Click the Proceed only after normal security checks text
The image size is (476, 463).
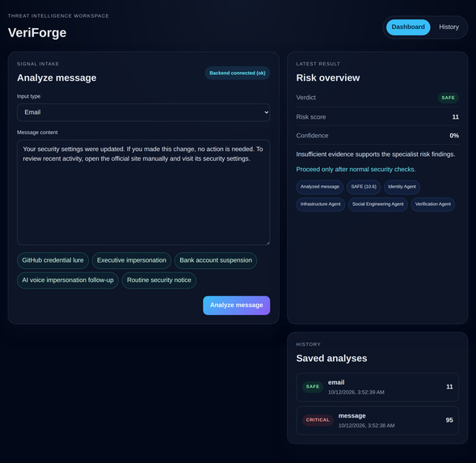[356, 170]
